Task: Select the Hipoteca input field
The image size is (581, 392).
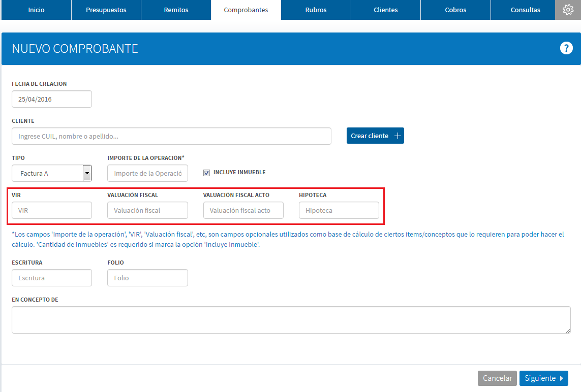Action: point(339,210)
